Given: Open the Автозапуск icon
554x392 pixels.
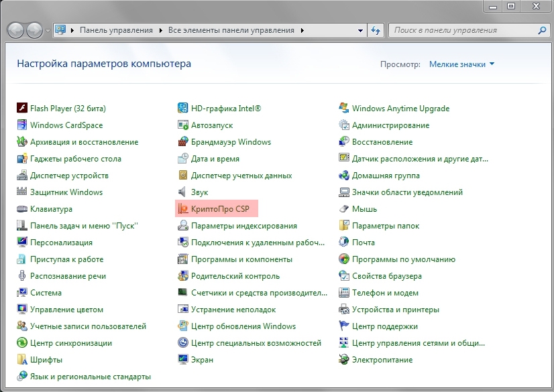Looking at the screenshot, I should (x=182, y=125).
